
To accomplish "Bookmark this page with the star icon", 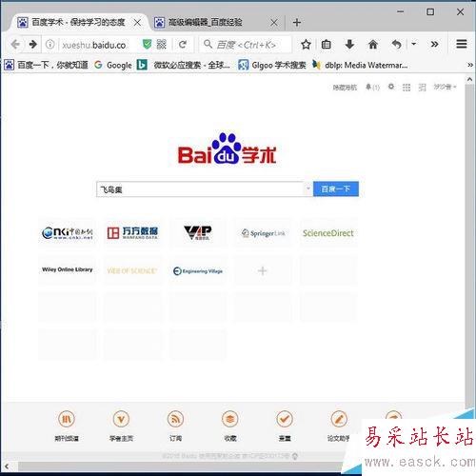I will [x=306, y=45].
